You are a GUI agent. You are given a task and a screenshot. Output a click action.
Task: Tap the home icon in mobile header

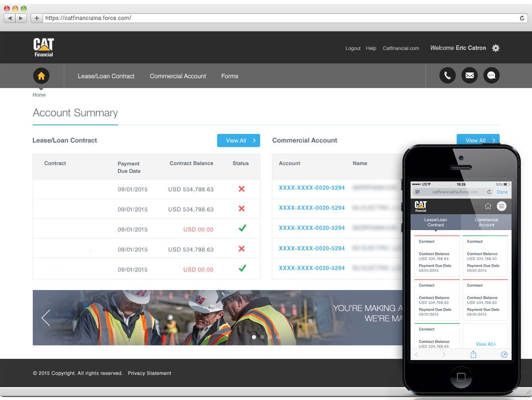[488, 206]
